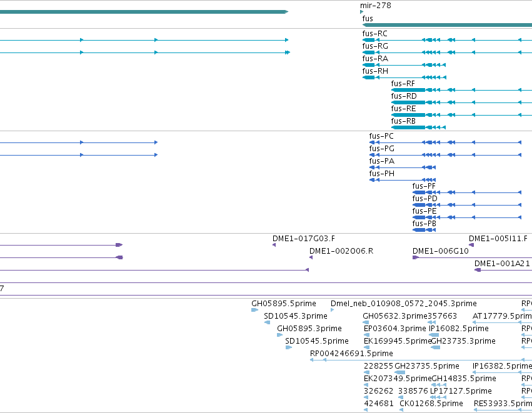Click the DME1-001A21 clone label
This screenshot has width=532, height=413.
pos(502,264)
